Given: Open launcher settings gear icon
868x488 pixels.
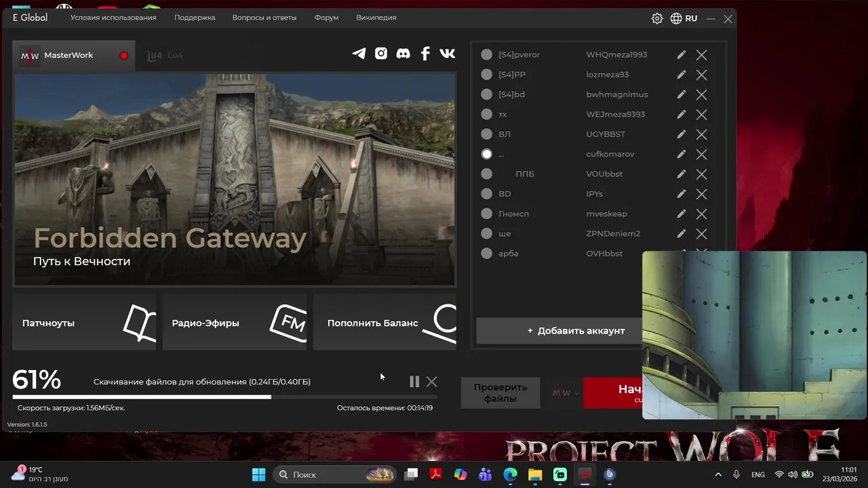Looking at the screenshot, I should [657, 18].
